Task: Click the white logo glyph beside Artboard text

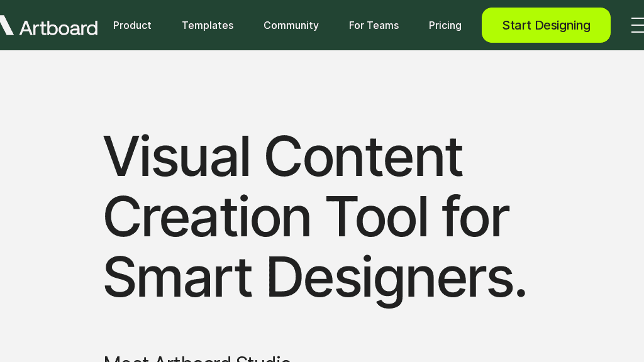Action: pyautogui.click(x=5, y=25)
